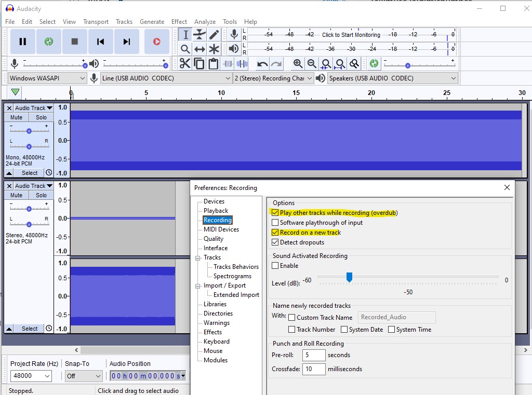The image size is (532, 395).
Task: Select the Zoom magnifier tool
Action: pyautogui.click(x=185, y=49)
